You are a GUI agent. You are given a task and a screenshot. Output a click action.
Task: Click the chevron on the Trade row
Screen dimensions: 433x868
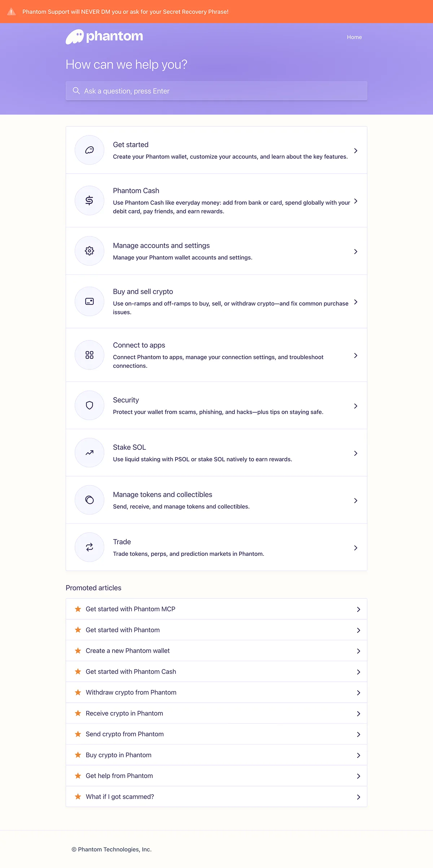point(355,548)
